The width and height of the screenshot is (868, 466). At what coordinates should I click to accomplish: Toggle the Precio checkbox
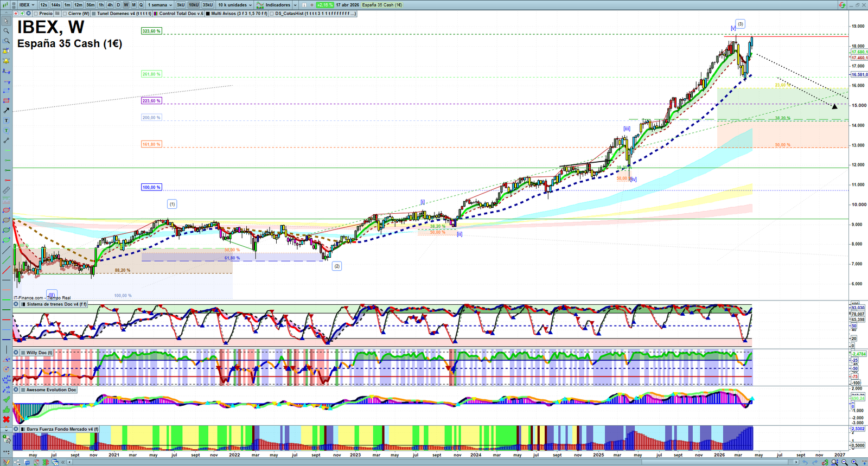36,14
